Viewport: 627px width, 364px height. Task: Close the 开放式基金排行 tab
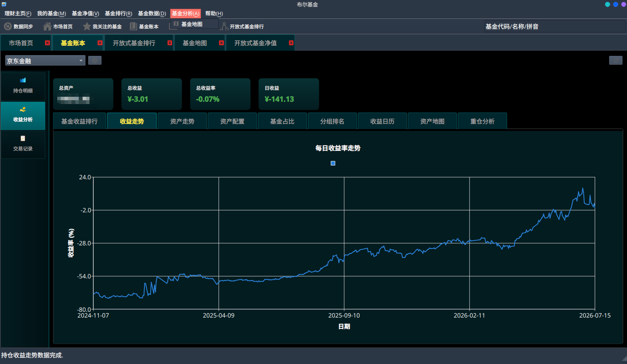click(170, 43)
